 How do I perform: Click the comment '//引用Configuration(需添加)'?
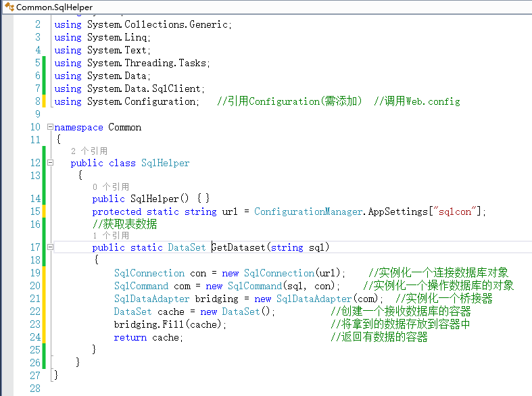click(290, 101)
